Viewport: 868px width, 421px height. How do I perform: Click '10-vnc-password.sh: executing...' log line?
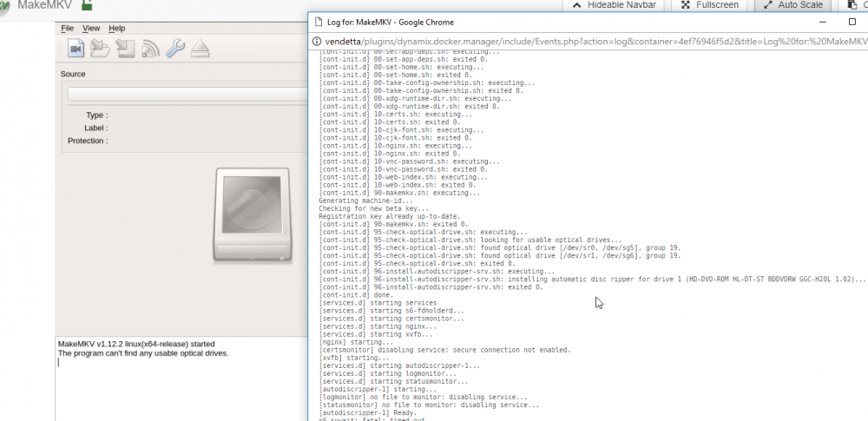point(409,161)
